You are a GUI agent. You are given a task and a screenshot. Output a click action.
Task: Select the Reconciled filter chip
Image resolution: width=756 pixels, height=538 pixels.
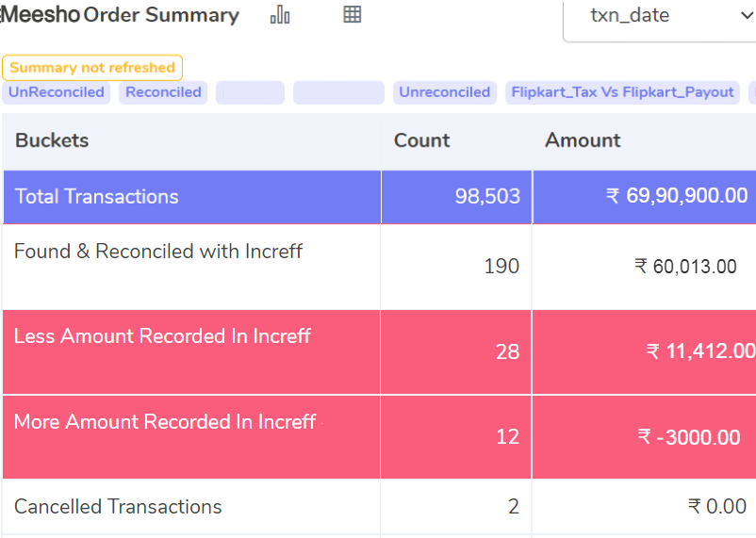(x=163, y=92)
